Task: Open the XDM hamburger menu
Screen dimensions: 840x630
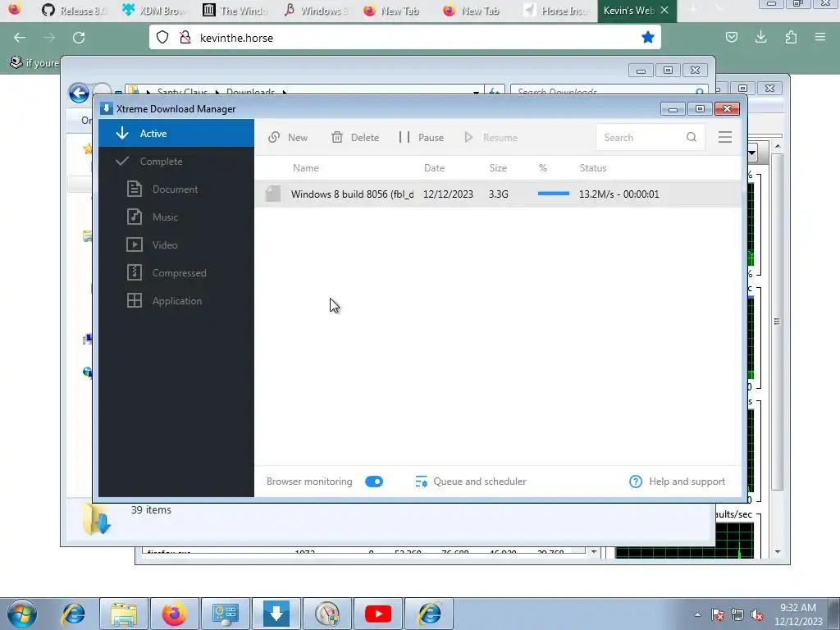Action: click(x=725, y=137)
